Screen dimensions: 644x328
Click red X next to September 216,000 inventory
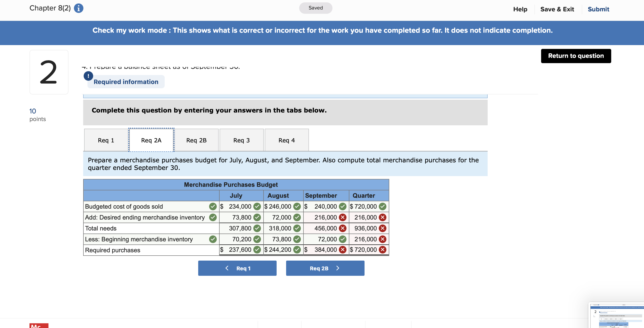pyautogui.click(x=342, y=217)
